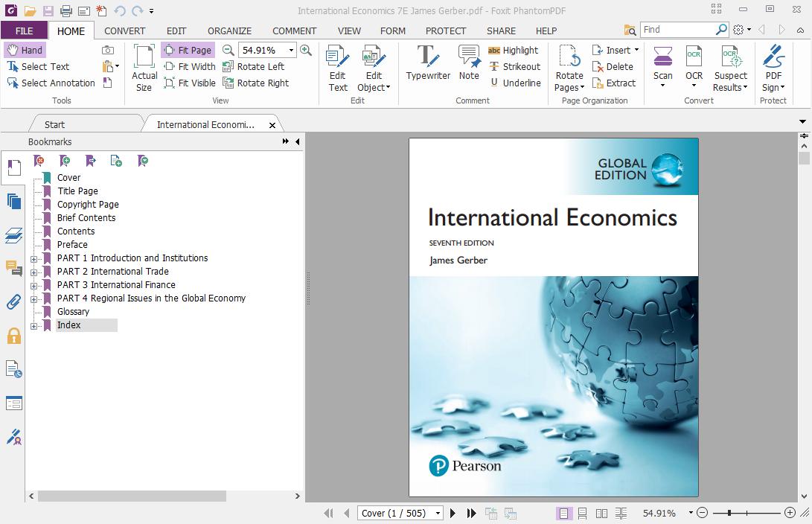
Task: Expand PART 1 Introduction and Institutions bookmark
Action: point(33,259)
